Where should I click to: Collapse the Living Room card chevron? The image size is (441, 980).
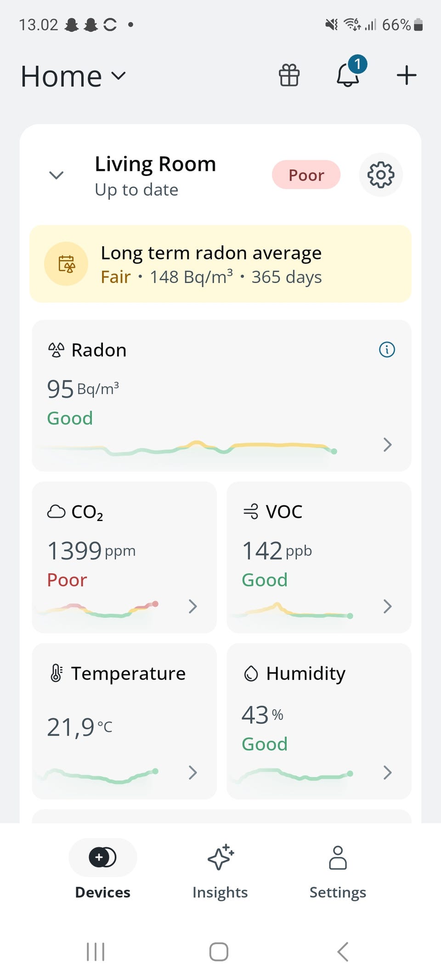(x=57, y=175)
